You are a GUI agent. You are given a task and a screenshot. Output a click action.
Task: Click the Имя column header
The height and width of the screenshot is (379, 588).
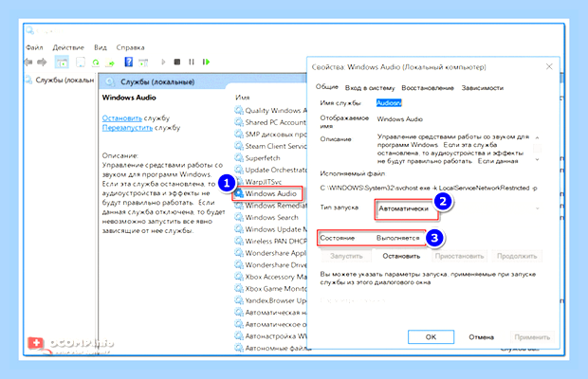click(x=242, y=98)
